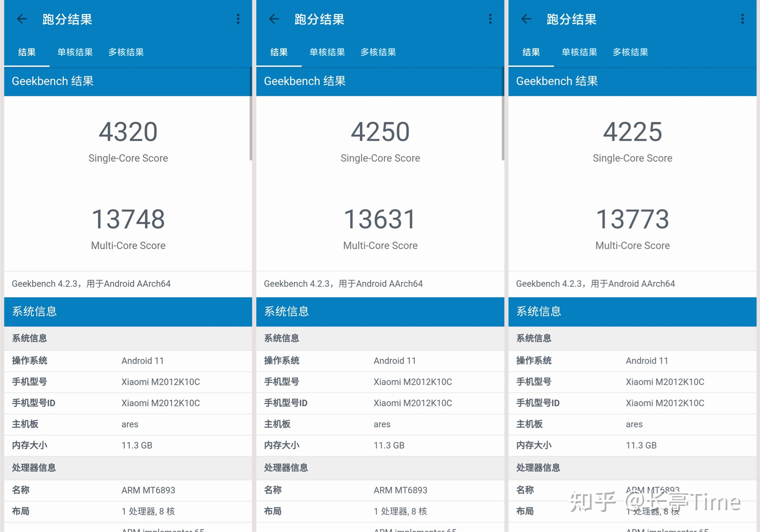Open three-dot menu in the 4250-score panel
This screenshot has height=532, width=760.
(x=490, y=19)
